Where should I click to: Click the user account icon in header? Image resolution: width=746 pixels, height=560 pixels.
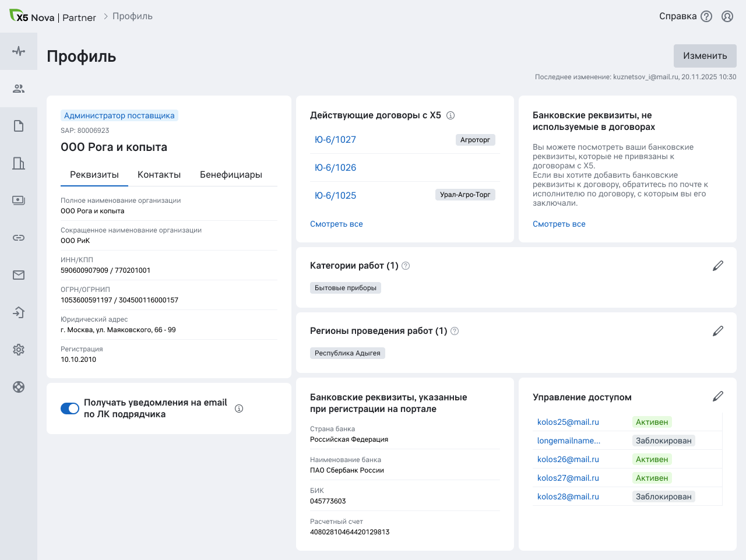727,16
